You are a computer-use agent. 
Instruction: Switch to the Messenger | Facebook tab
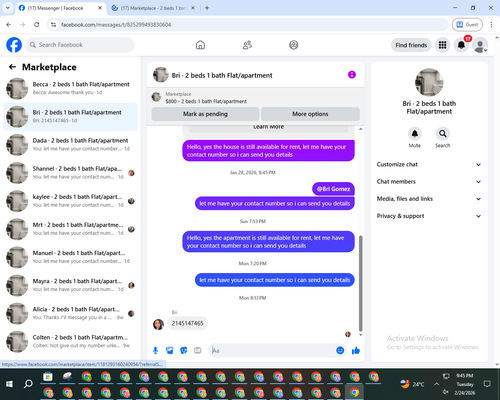[60, 8]
